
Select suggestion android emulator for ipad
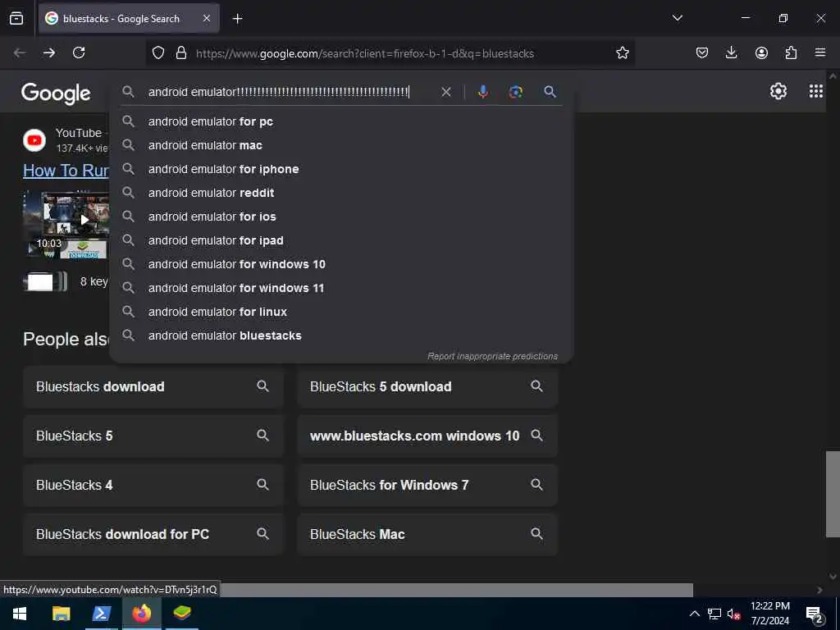342,240
